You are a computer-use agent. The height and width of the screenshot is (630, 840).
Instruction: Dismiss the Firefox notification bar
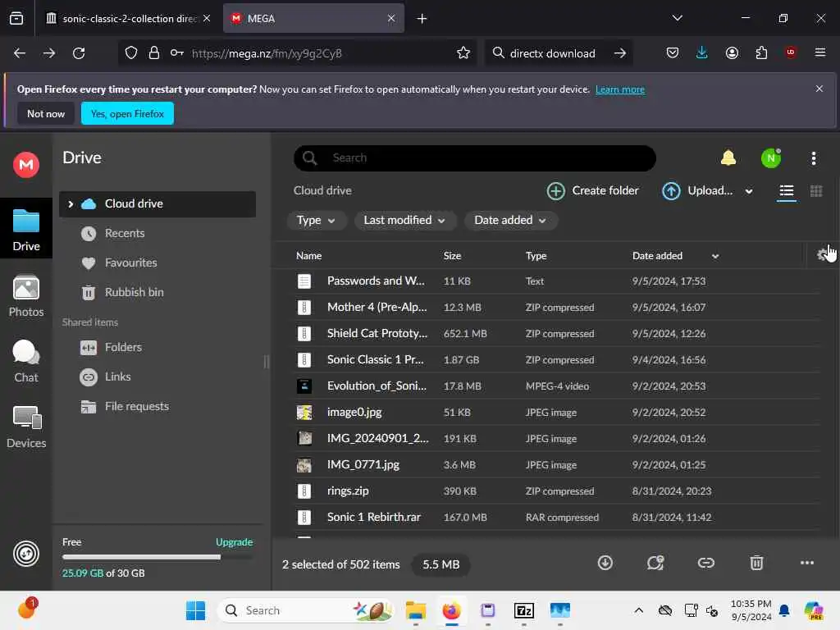point(819,89)
